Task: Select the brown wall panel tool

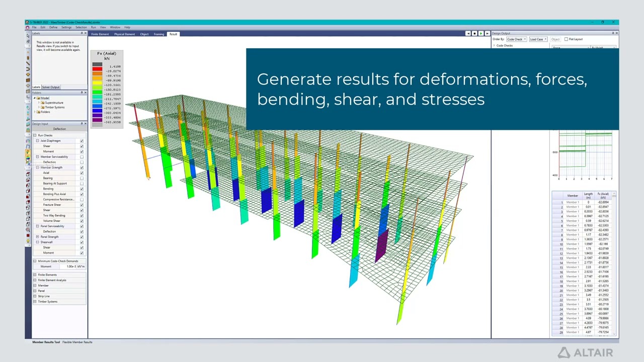Action: tap(28, 80)
